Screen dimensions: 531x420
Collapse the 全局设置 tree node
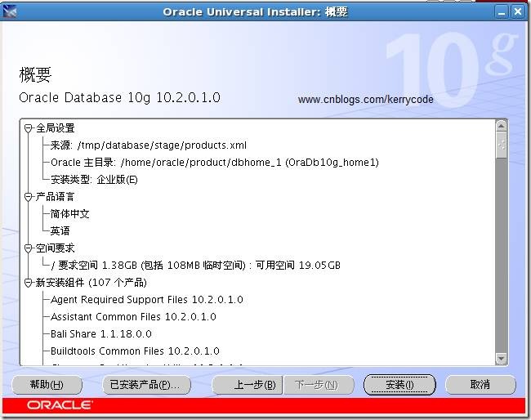(x=29, y=128)
